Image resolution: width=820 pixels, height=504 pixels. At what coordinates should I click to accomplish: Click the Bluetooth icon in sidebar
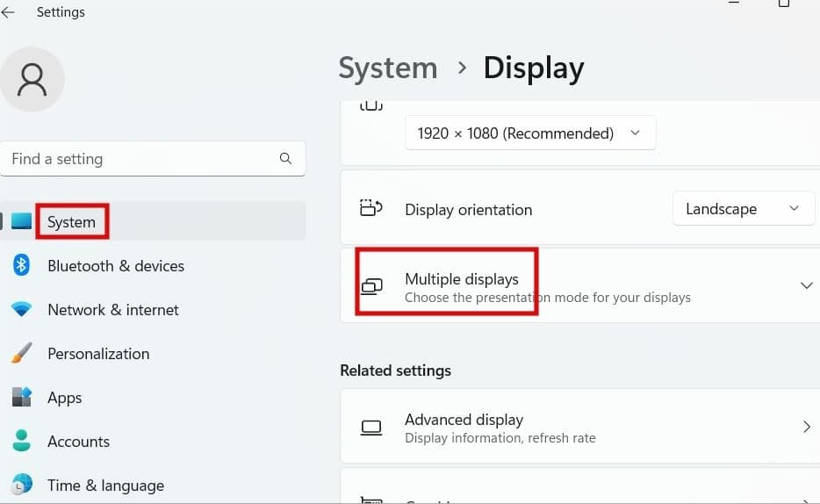coord(21,265)
